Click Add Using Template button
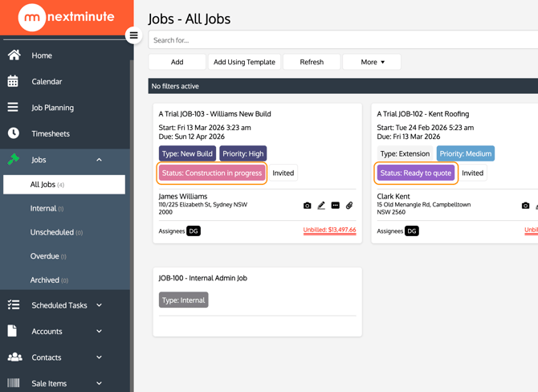Image resolution: width=538 pixels, height=392 pixels. click(x=244, y=62)
